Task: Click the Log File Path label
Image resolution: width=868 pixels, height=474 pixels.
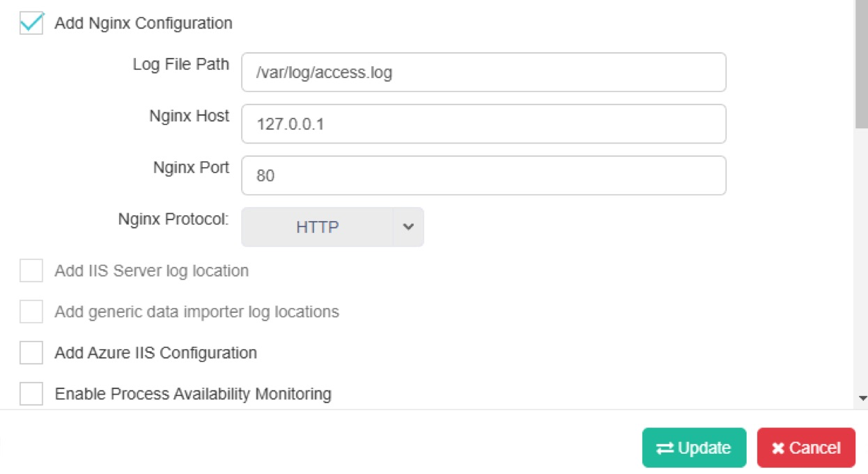Action: pyautogui.click(x=181, y=65)
